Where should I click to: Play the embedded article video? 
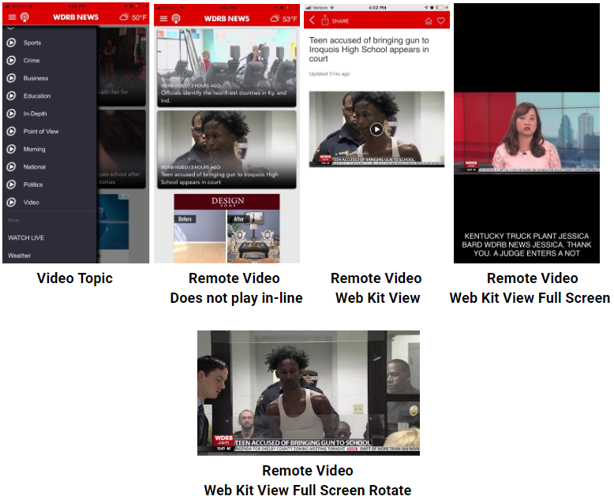[x=377, y=129]
